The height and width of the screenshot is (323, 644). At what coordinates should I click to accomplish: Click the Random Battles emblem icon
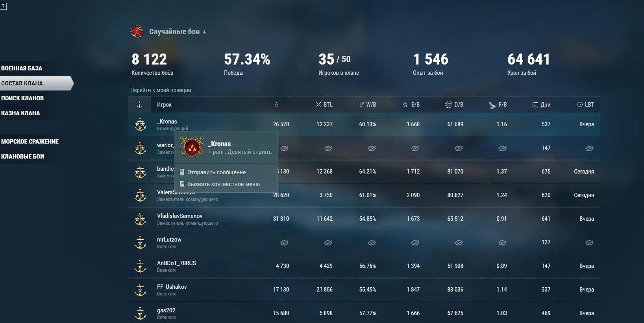click(x=137, y=31)
